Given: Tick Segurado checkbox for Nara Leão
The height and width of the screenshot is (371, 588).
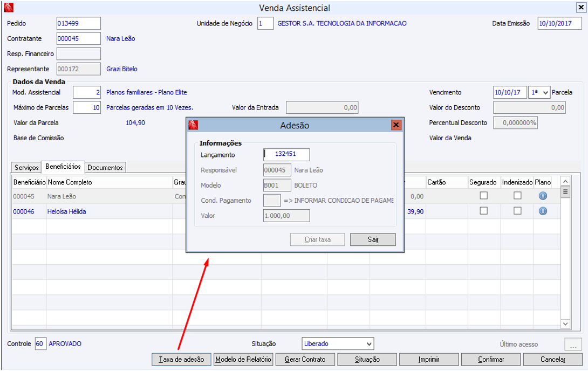Looking at the screenshot, I should tap(484, 196).
